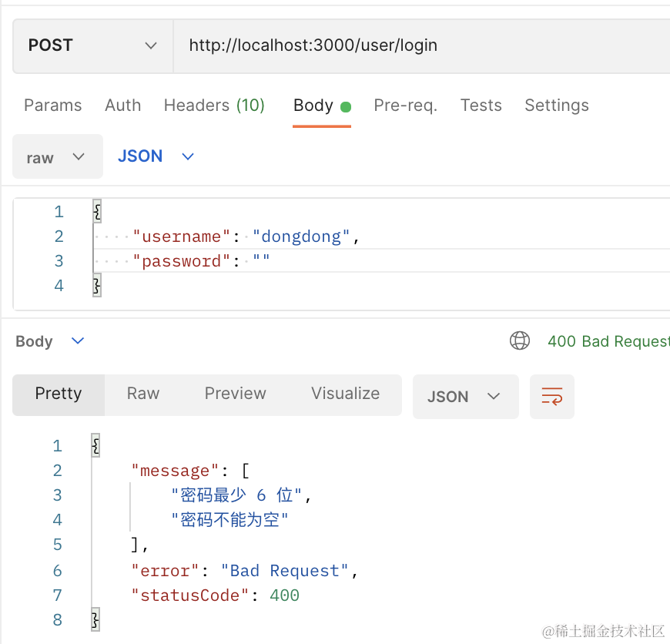Open the Auth tab
Screen dimensions: 670x644
pyautogui.click(x=122, y=106)
